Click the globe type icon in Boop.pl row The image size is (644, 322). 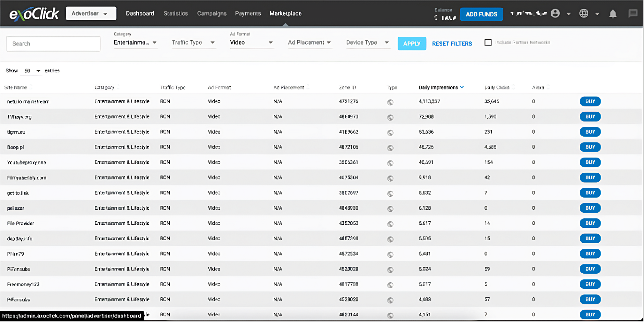390,148
